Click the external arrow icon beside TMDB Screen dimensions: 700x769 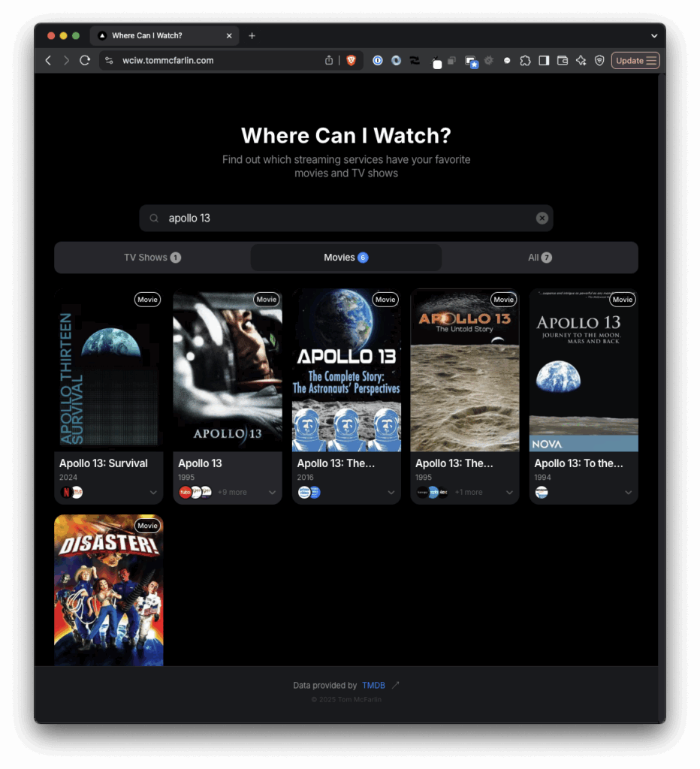click(395, 685)
